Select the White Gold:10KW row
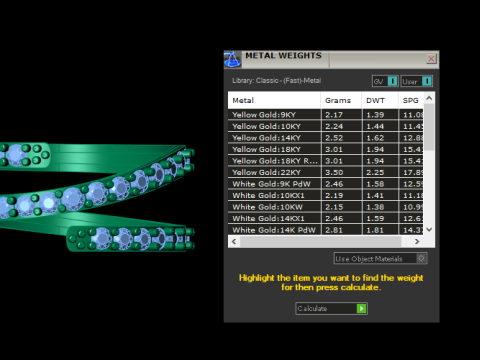Screen dimensions: 480x360 [326, 207]
